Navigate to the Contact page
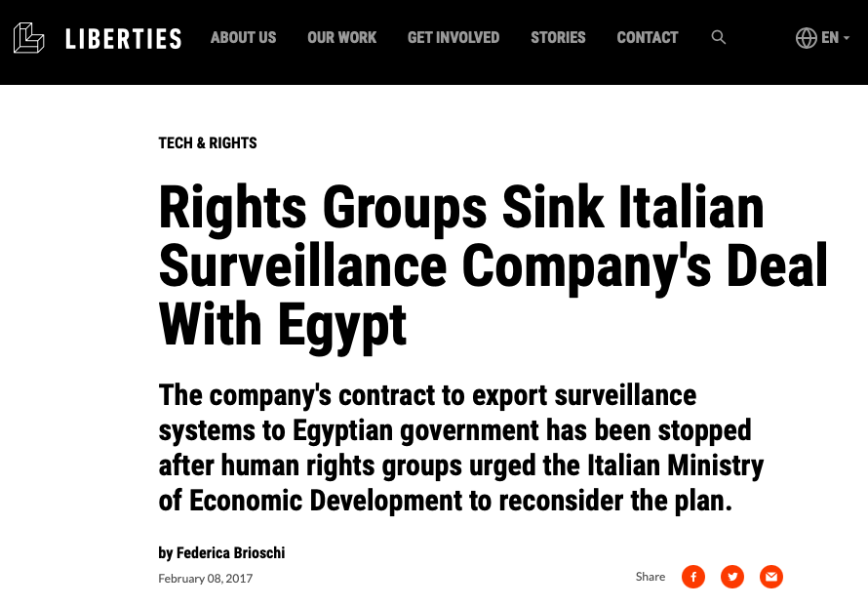This screenshot has width=868, height=607. [x=648, y=38]
